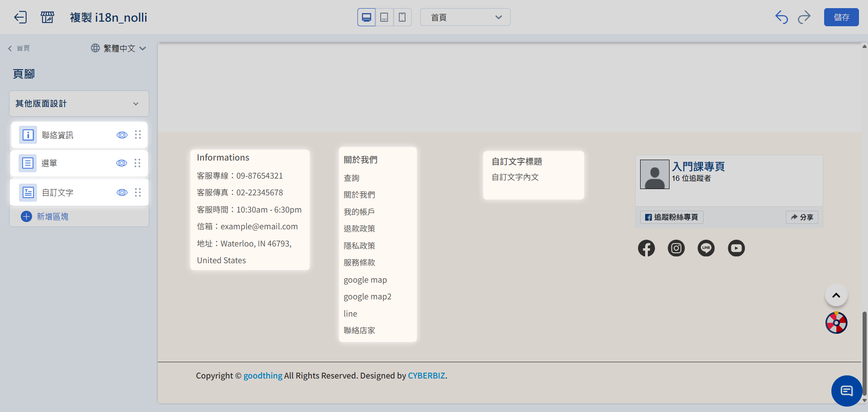Open the store theme icon
Viewport: 868px width, 412px height.
[x=47, y=17]
